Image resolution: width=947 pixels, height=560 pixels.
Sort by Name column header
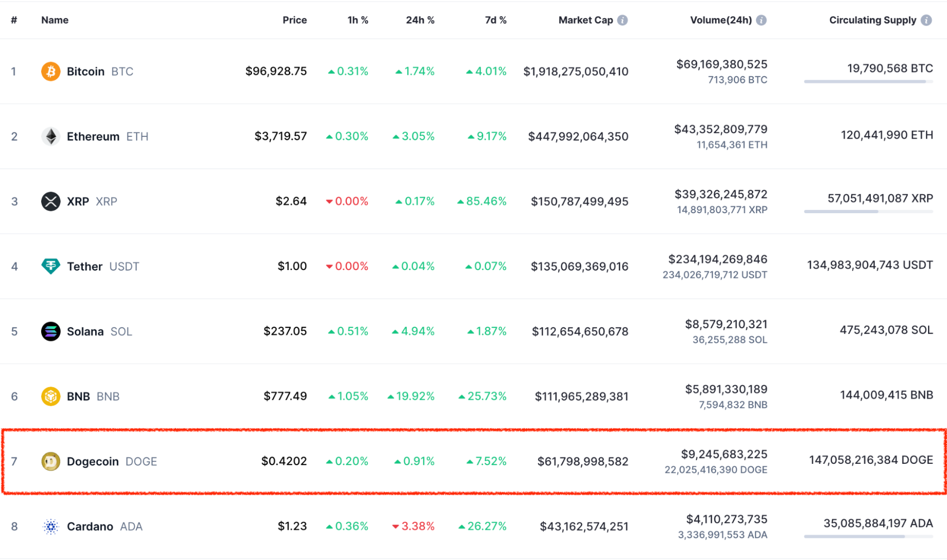[54, 20]
